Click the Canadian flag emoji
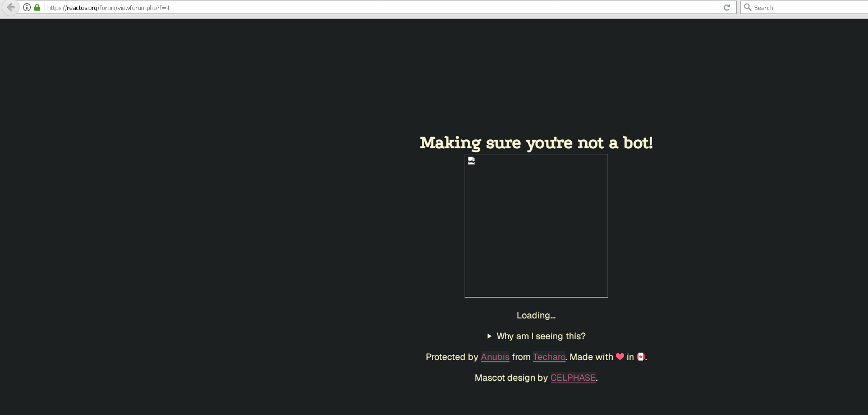This screenshot has width=868, height=415. coord(641,357)
